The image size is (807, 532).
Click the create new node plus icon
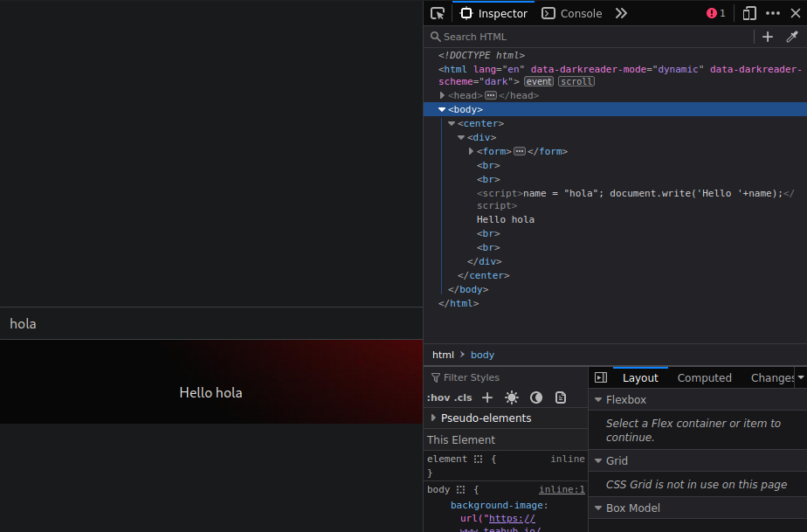pyautogui.click(x=768, y=37)
